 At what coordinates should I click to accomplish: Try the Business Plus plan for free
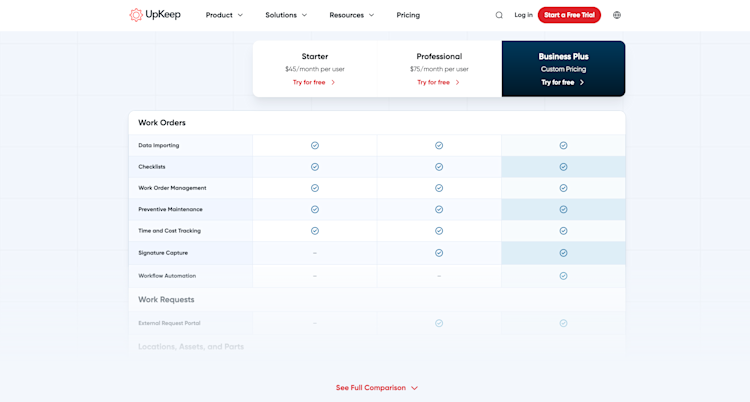pos(563,82)
